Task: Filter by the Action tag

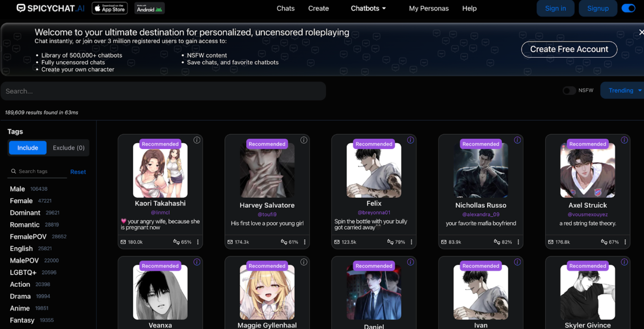Action: [20, 284]
